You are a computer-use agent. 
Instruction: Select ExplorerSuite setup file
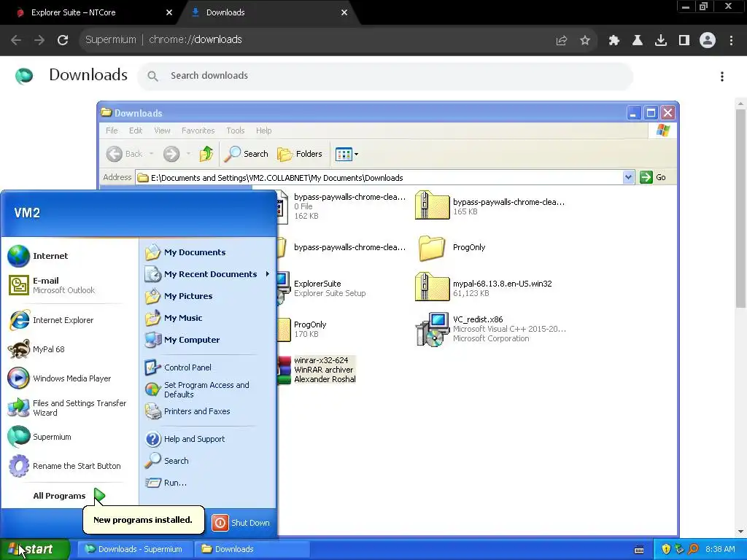tap(322, 288)
